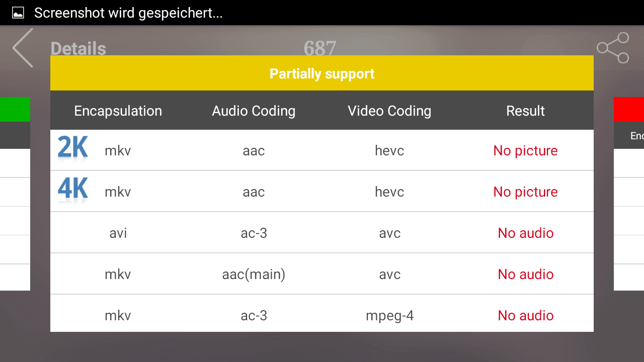644x362 pixels.
Task: Tap the 687 score number
Action: click(320, 48)
